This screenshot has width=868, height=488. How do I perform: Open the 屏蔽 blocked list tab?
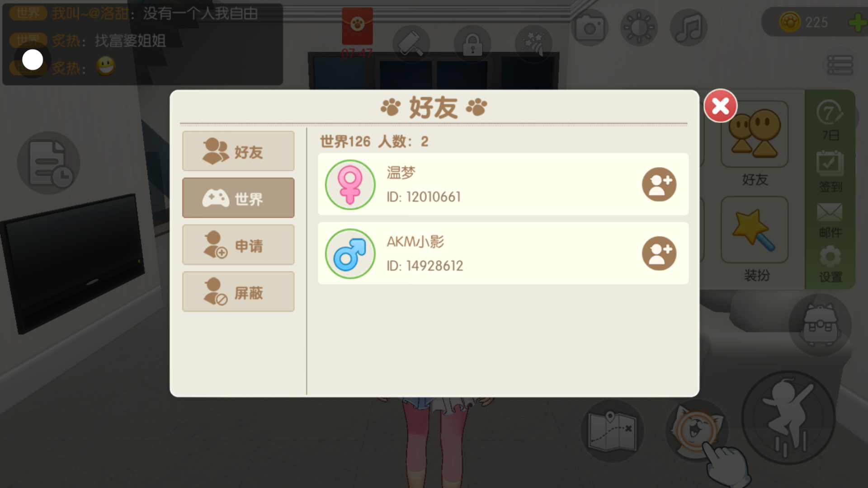pyautogui.click(x=238, y=292)
